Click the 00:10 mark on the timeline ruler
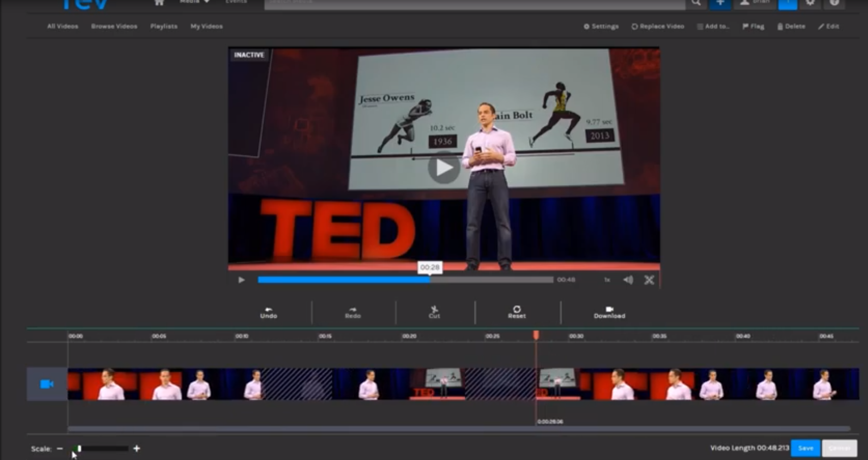Screen dimensions: 868x460 point(242,336)
